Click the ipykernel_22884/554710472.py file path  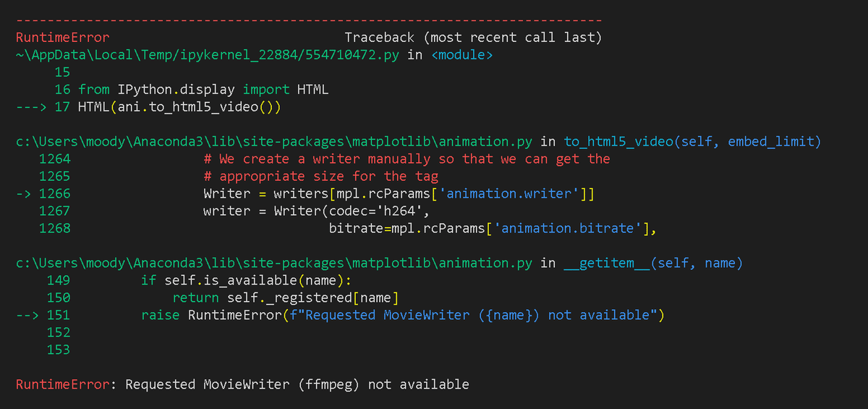coord(208,55)
